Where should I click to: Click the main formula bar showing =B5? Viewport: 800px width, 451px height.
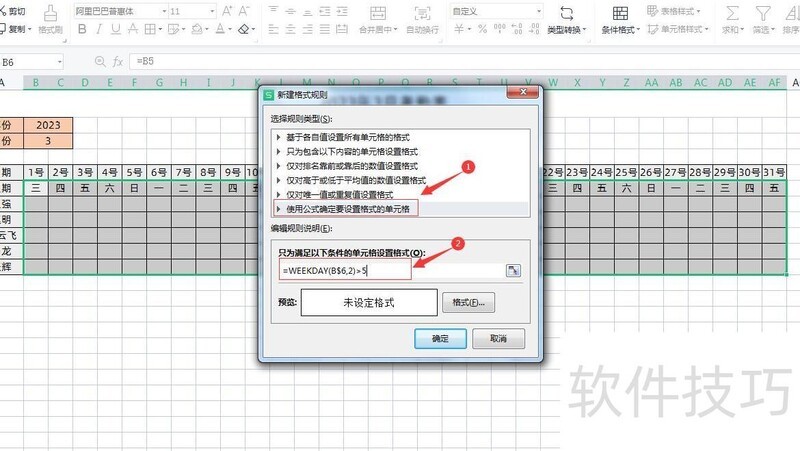point(464,61)
